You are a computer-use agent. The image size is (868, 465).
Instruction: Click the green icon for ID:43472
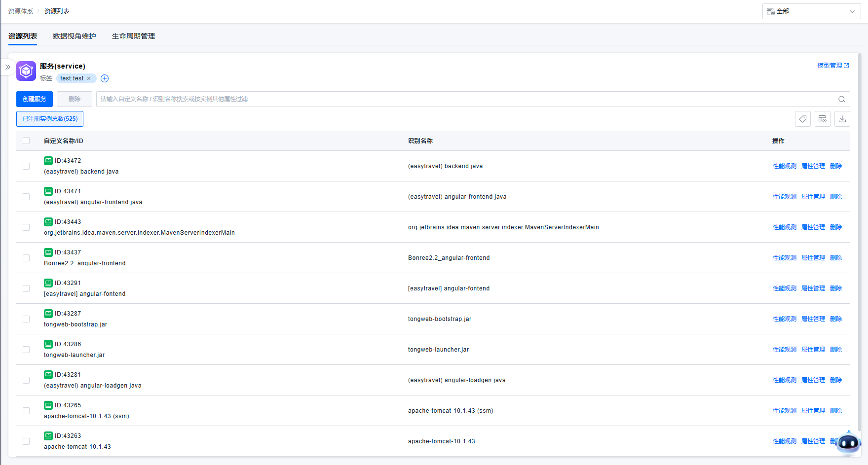click(48, 161)
